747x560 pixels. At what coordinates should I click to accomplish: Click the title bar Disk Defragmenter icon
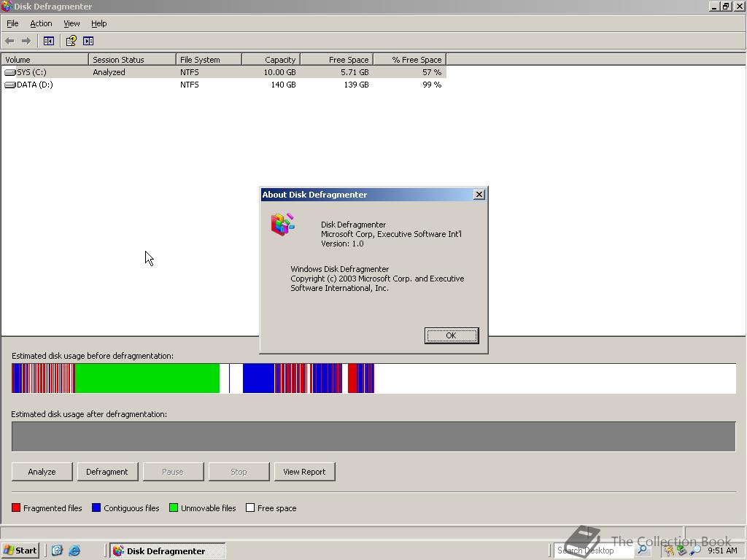tap(6, 6)
